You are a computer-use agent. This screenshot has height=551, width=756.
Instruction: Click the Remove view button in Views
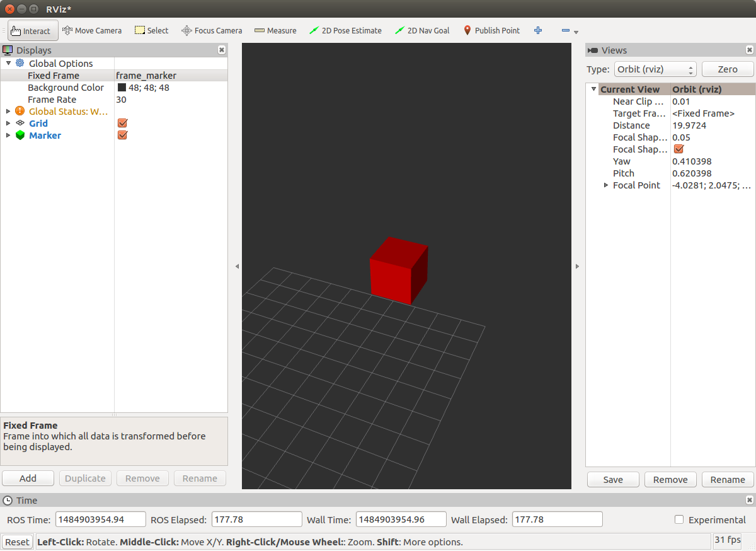pos(670,479)
